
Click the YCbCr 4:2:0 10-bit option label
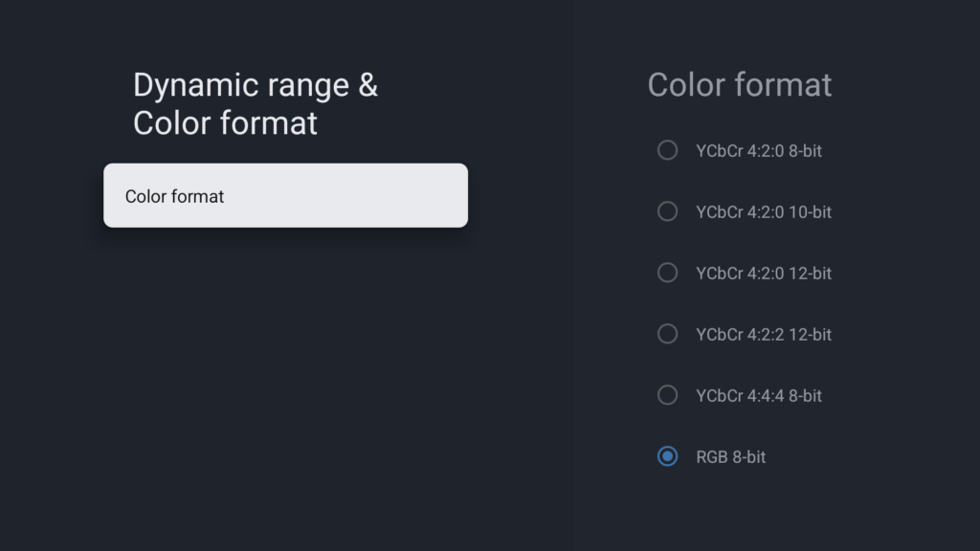(x=759, y=211)
